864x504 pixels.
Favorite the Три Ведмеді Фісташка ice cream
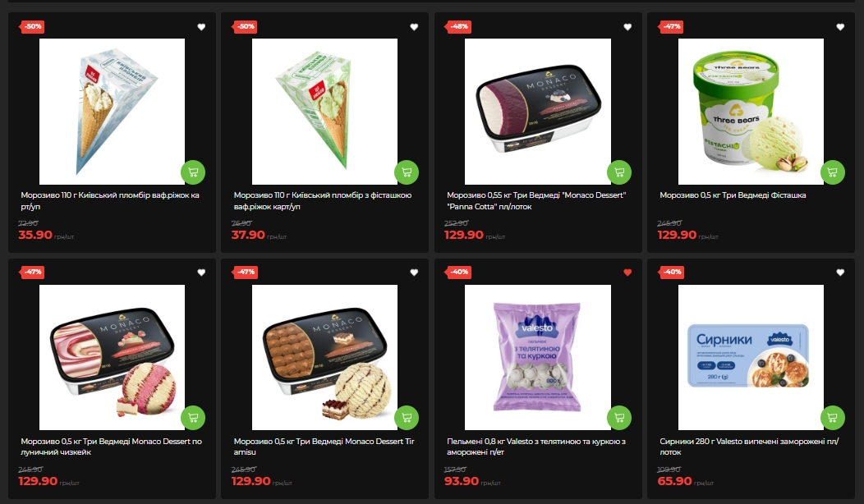840,27
